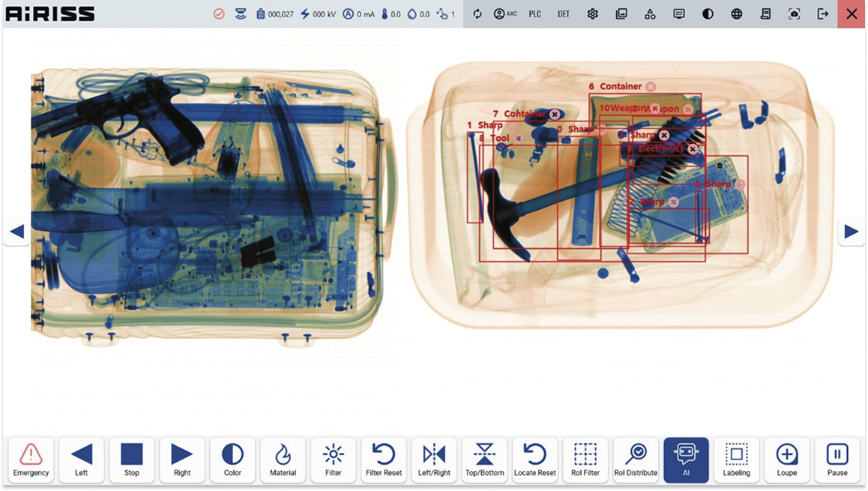Click the Filter Reset button
Viewport: 868px width, 491px height.
384,460
